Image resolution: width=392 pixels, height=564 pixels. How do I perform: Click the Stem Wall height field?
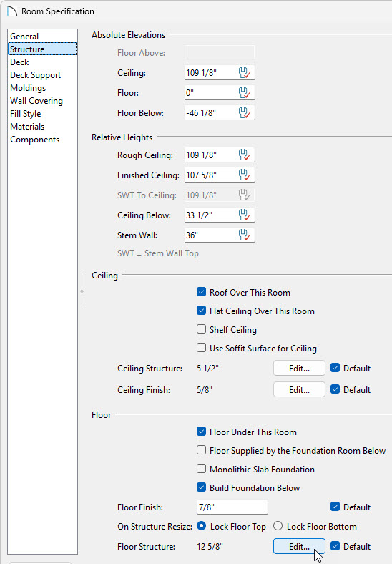220,235
